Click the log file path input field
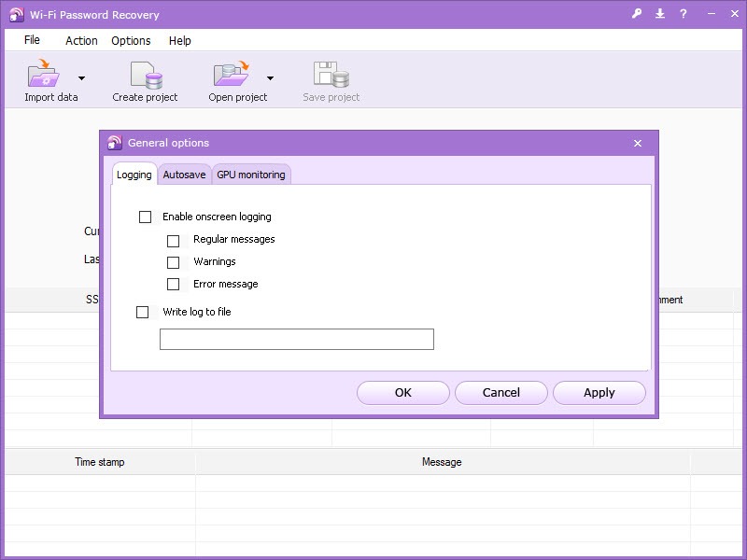The height and width of the screenshot is (560, 747). tap(297, 339)
